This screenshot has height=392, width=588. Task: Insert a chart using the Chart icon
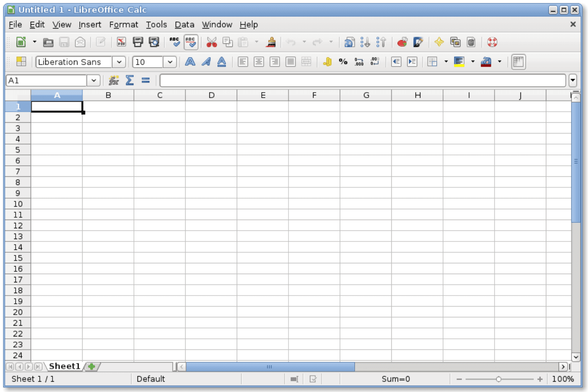pos(402,42)
